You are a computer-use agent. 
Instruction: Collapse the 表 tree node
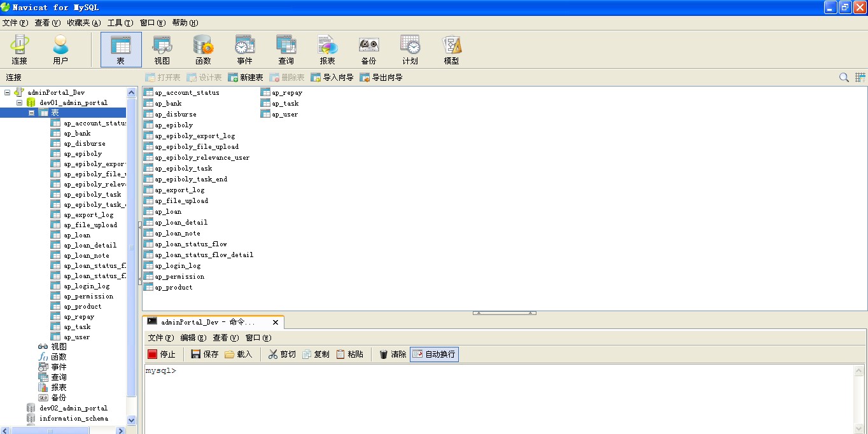pos(31,113)
